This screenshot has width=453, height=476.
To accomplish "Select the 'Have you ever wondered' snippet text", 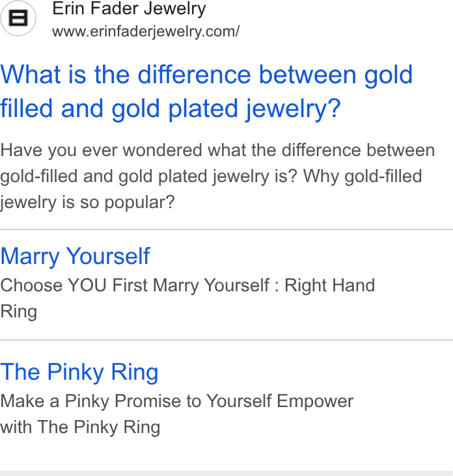I will [x=217, y=176].
